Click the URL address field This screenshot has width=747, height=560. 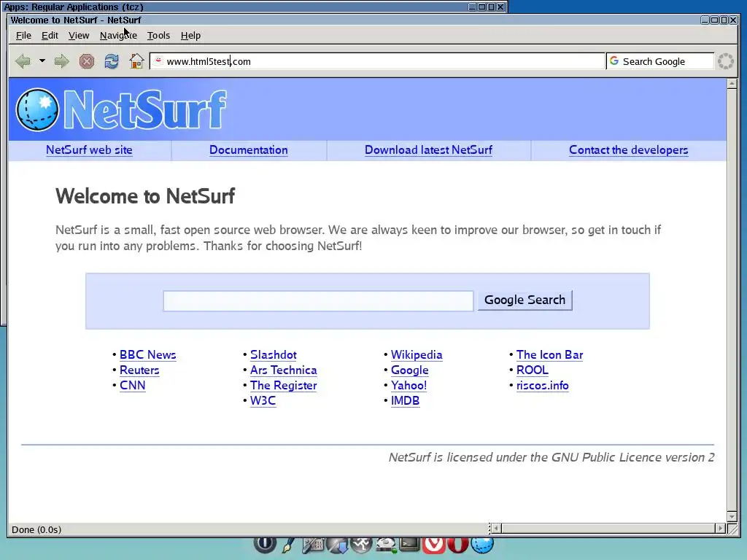[377, 61]
